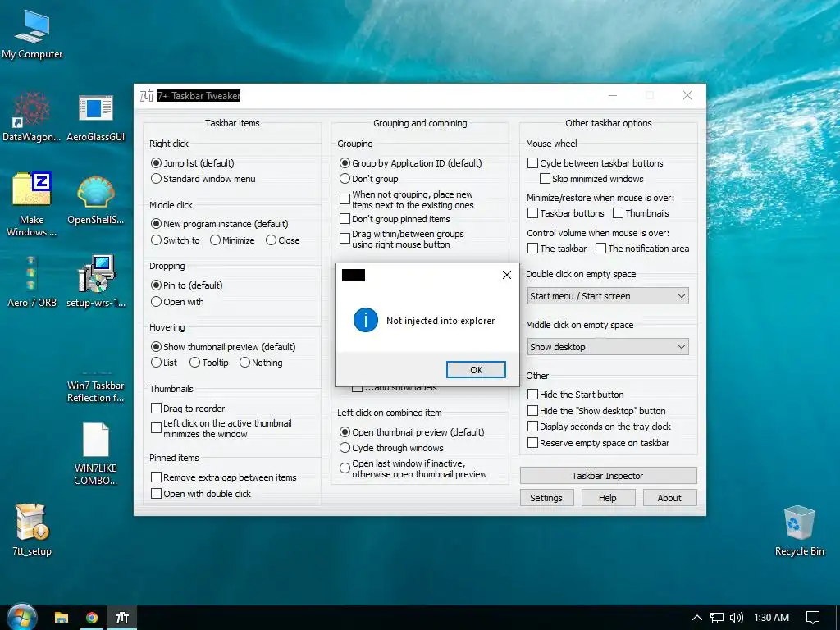Image resolution: width=840 pixels, height=630 pixels.
Task: Select Cycle through windows option
Action: click(391, 448)
